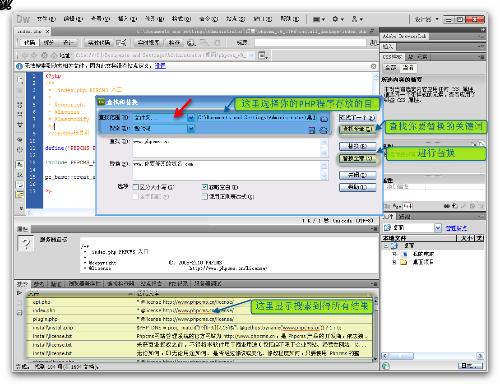Click the new CSS rule icon

(455, 206)
